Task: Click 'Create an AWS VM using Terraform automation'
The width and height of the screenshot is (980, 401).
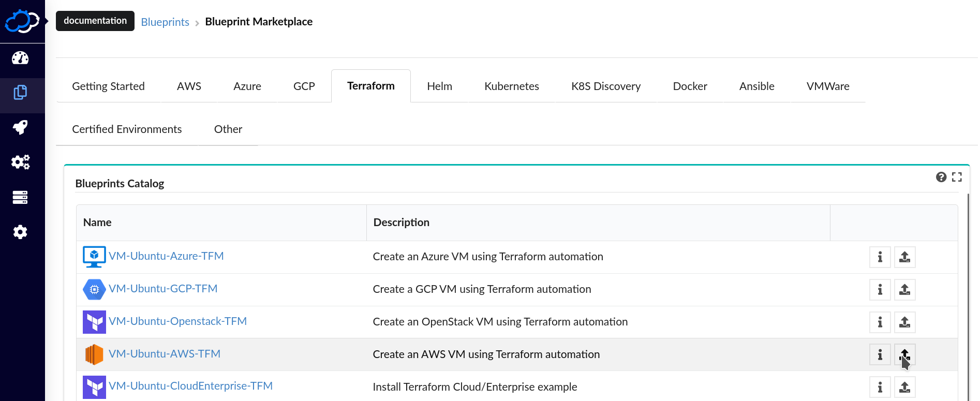Action: [x=486, y=354]
